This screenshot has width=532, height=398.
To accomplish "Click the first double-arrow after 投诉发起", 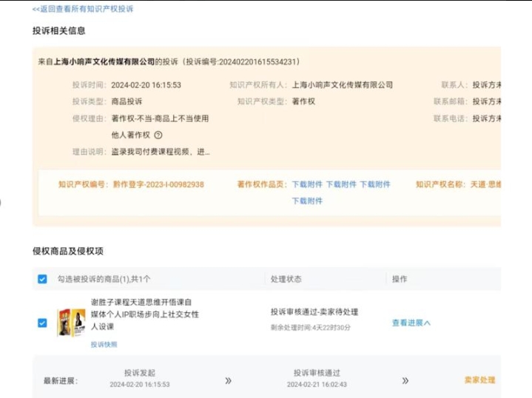I will click(x=228, y=380).
